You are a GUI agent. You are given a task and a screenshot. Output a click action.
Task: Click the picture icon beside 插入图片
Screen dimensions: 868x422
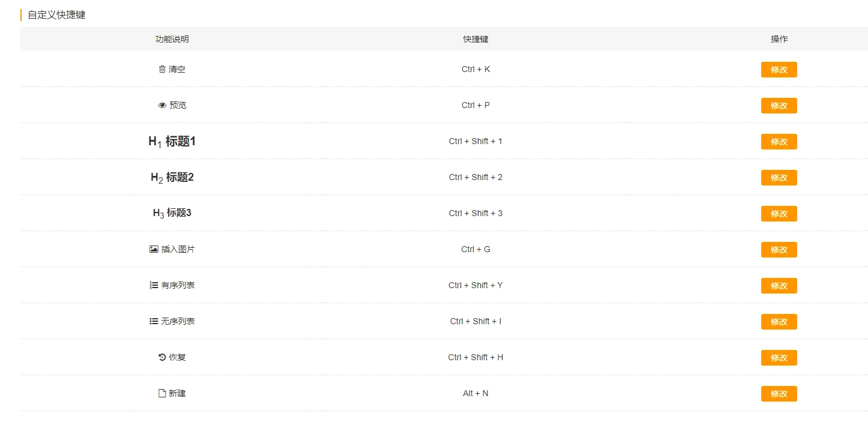pos(154,249)
